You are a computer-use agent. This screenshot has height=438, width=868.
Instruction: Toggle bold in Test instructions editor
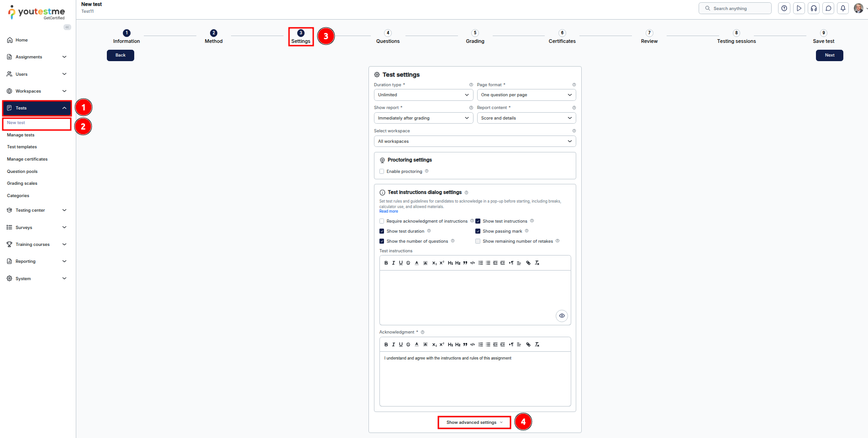tap(386, 263)
